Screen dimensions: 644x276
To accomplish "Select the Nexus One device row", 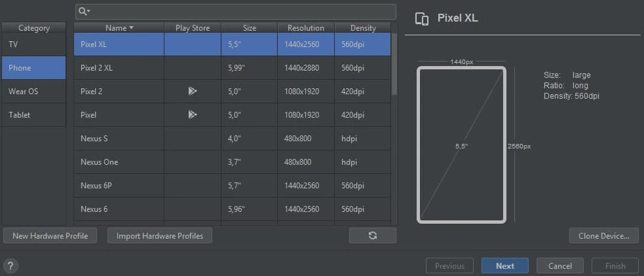I will coord(232,162).
